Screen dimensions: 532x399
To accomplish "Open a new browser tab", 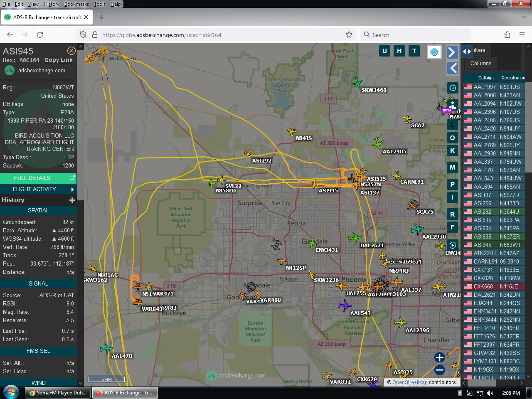I will click(x=102, y=17).
